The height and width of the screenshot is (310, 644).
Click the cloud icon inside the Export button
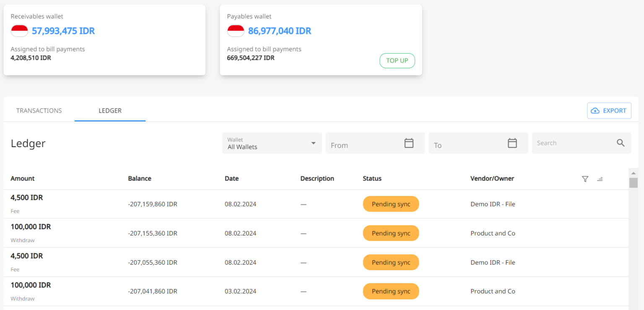[x=595, y=111]
